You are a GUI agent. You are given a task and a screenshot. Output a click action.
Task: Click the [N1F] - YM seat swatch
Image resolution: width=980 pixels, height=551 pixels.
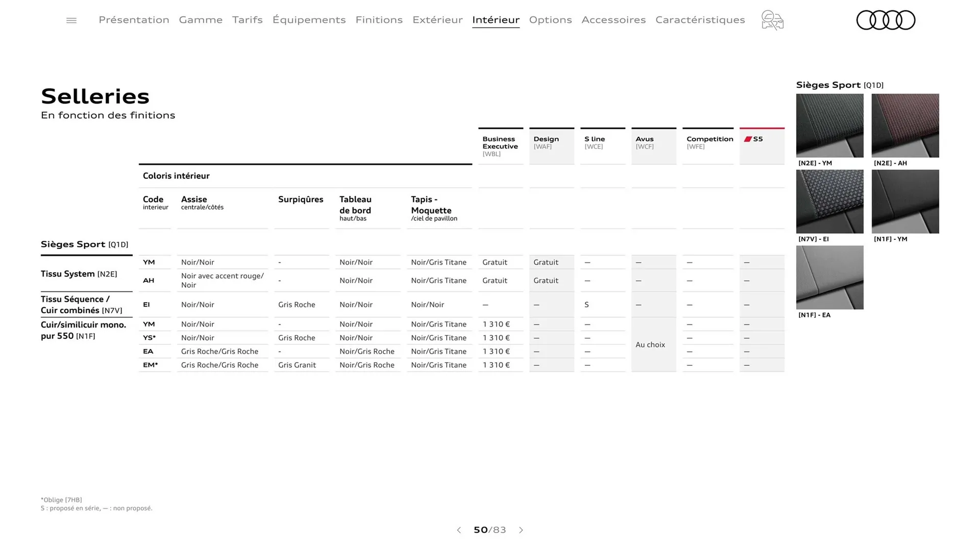point(905,202)
